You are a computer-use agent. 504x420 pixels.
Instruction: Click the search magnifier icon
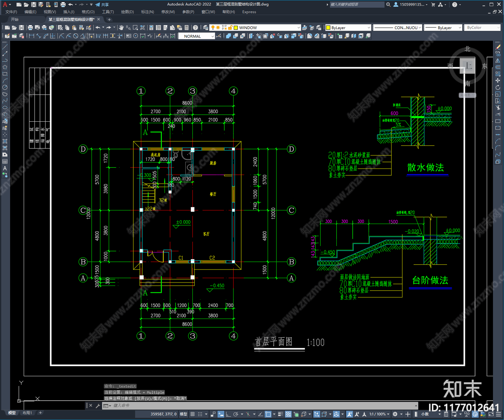click(x=388, y=4)
